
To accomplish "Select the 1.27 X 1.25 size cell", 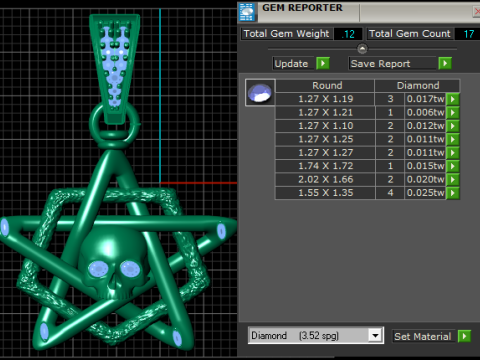I will pyautogui.click(x=325, y=139).
